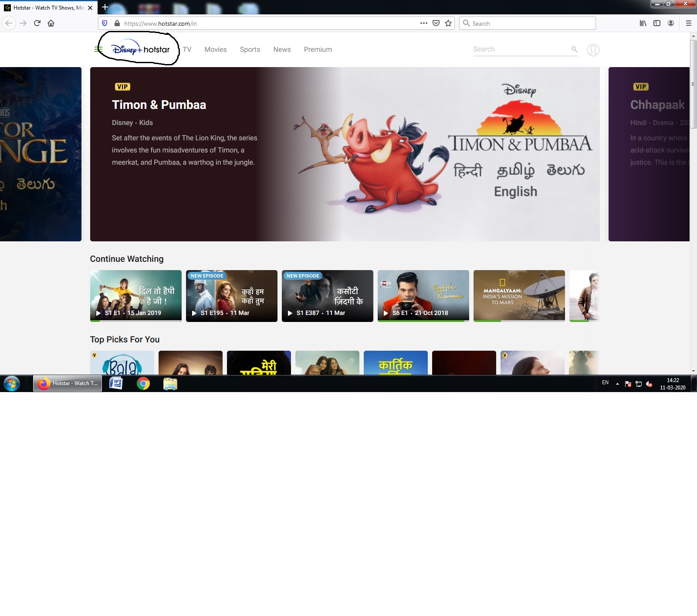The image size is (697, 616).
Task: Open the News menu
Action: 282,49
